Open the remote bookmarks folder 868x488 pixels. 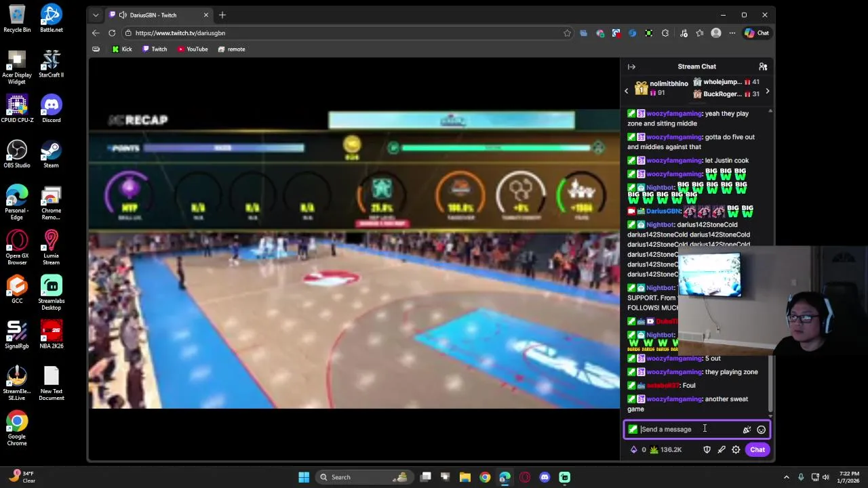tap(231, 49)
